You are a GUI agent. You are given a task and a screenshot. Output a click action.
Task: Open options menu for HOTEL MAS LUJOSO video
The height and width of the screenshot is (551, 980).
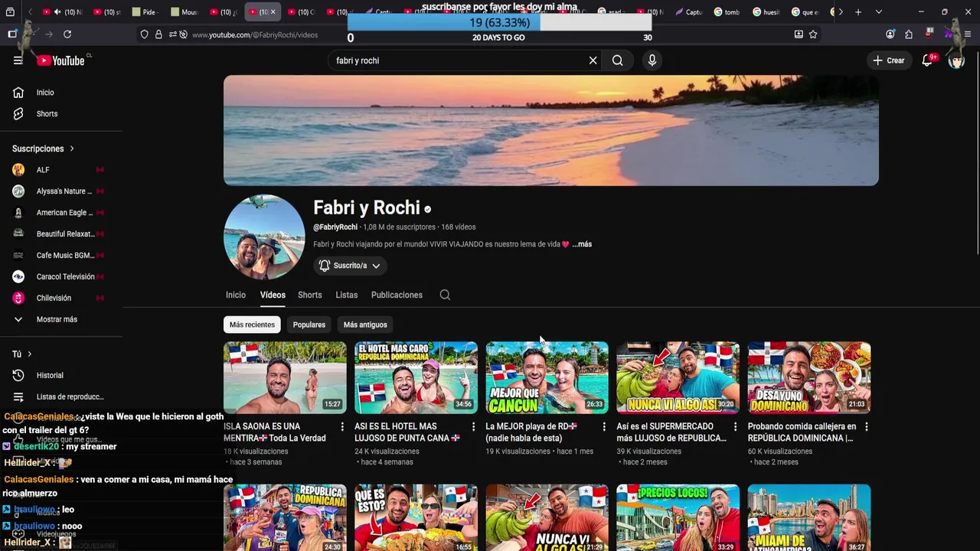click(x=473, y=427)
